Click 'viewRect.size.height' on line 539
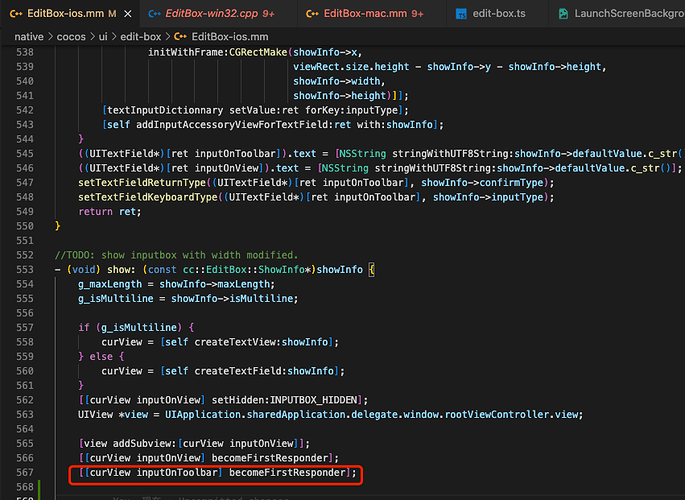Viewport: 685px width, 500px height. click(x=351, y=67)
